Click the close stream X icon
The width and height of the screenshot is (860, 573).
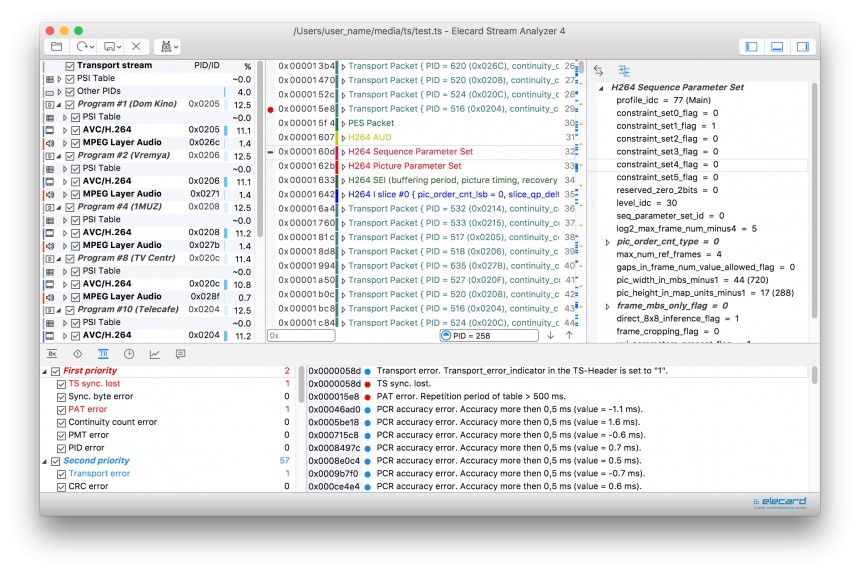point(136,46)
